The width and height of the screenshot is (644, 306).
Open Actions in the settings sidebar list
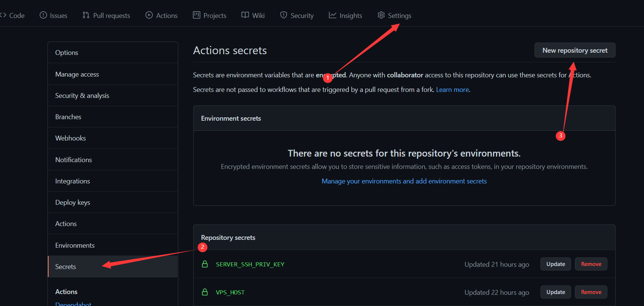click(113, 223)
